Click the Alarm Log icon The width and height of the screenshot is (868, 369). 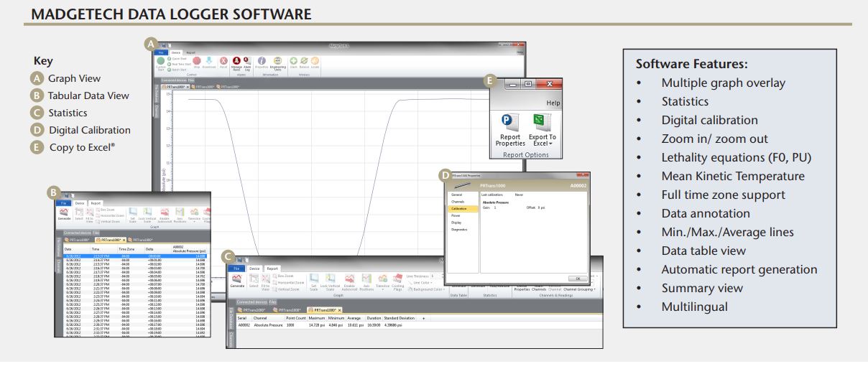click(x=246, y=62)
